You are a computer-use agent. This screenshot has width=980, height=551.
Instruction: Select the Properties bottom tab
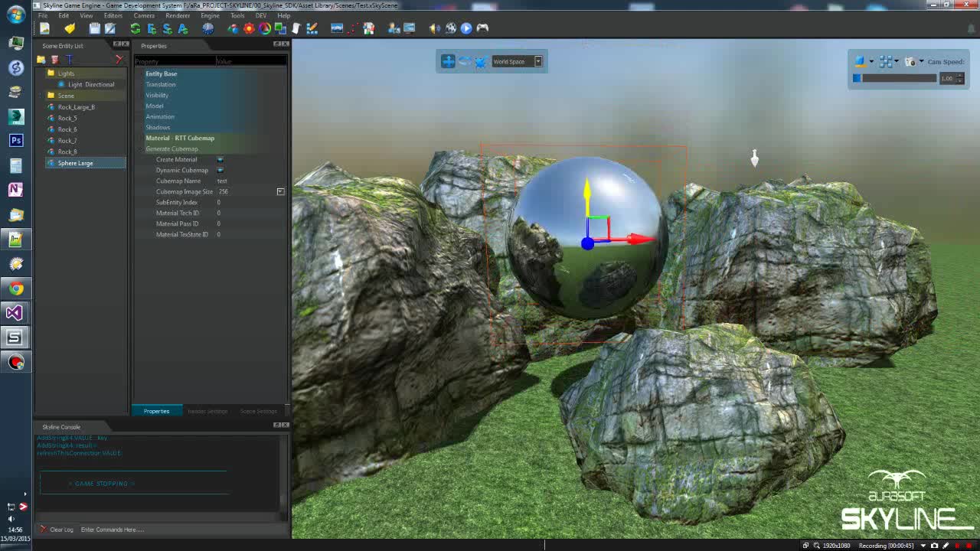click(x=156, y=411)
